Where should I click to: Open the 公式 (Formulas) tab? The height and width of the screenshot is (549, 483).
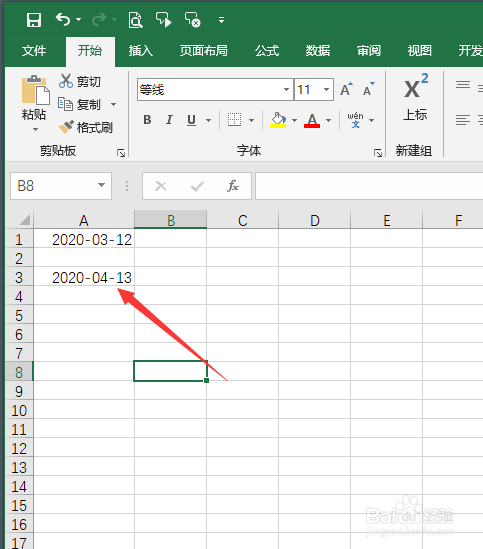pyautogui.click(x=267, y=51)
